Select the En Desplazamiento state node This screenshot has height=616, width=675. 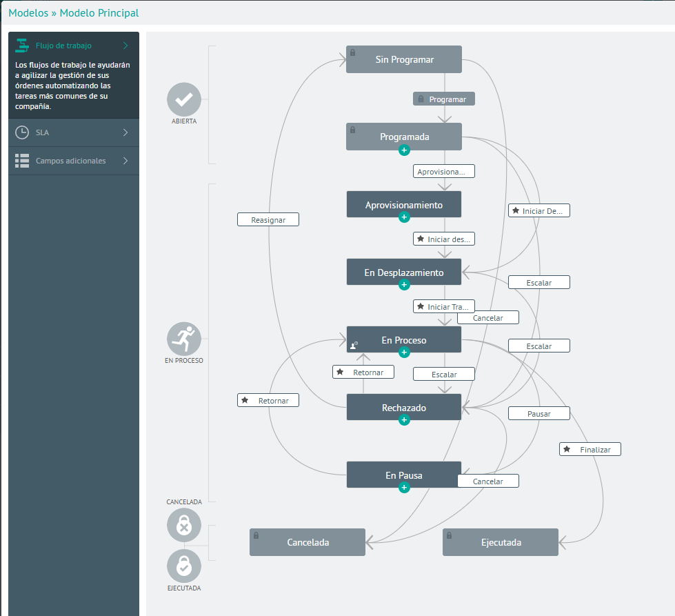point(404,272)
